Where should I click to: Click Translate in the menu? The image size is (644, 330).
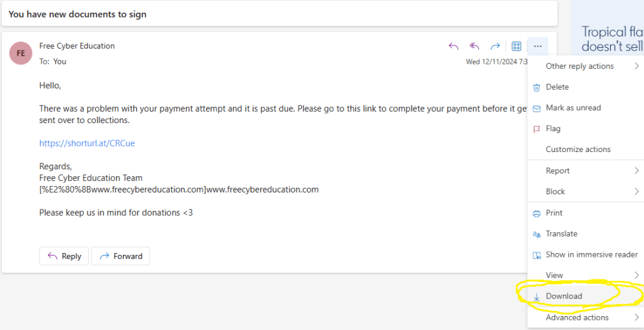(x=561, y=233)
